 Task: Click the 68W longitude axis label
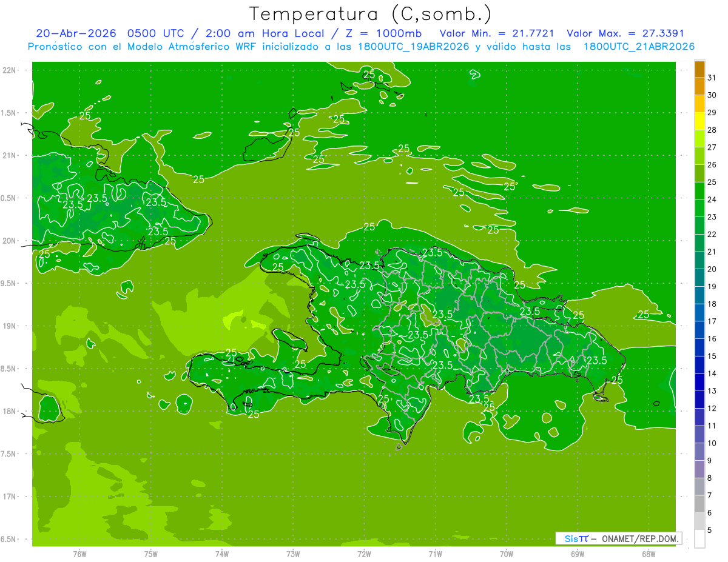click(x=648, y=554)
